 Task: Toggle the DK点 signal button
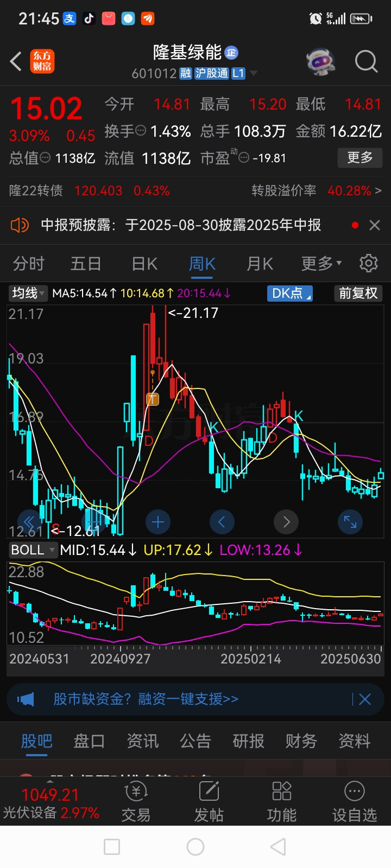click(x=289, y=293)
